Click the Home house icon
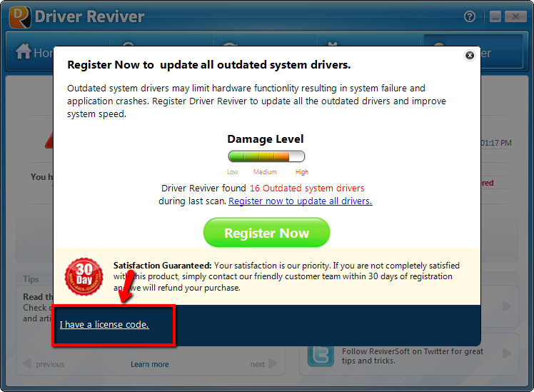534x392 pixels. pyautogui.click(x=24, y=51)
